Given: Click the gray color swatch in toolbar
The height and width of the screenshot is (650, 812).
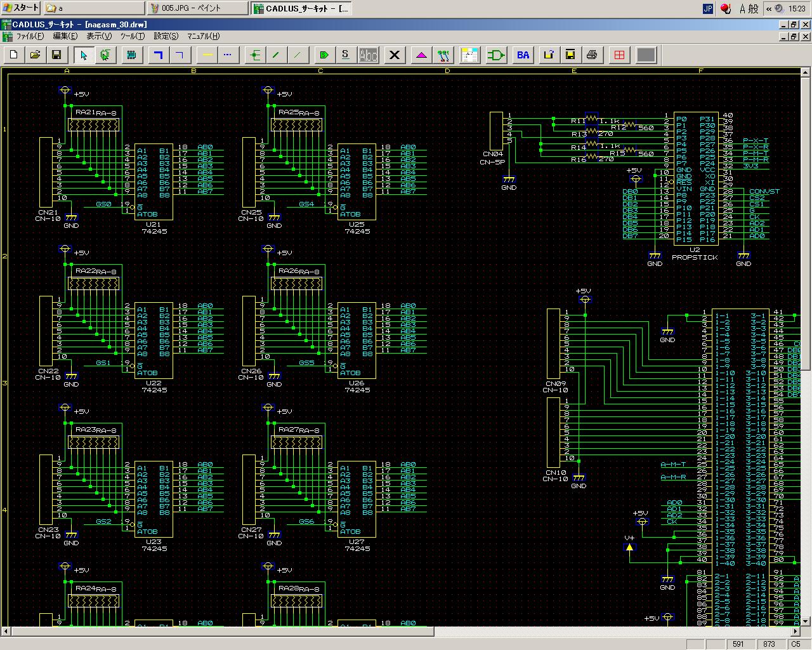Looking at the screenshot, I should click(x=646, y=55).
